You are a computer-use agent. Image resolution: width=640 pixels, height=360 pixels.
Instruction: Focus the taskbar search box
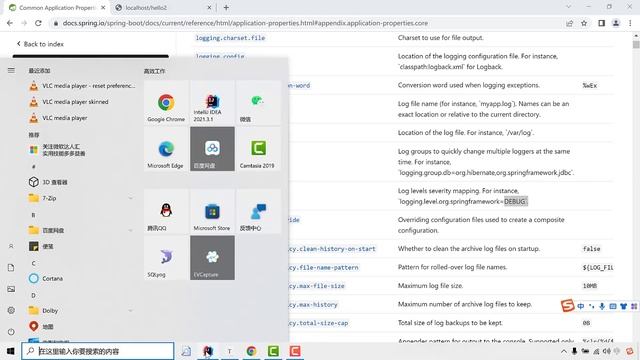[x=98, y=351]
